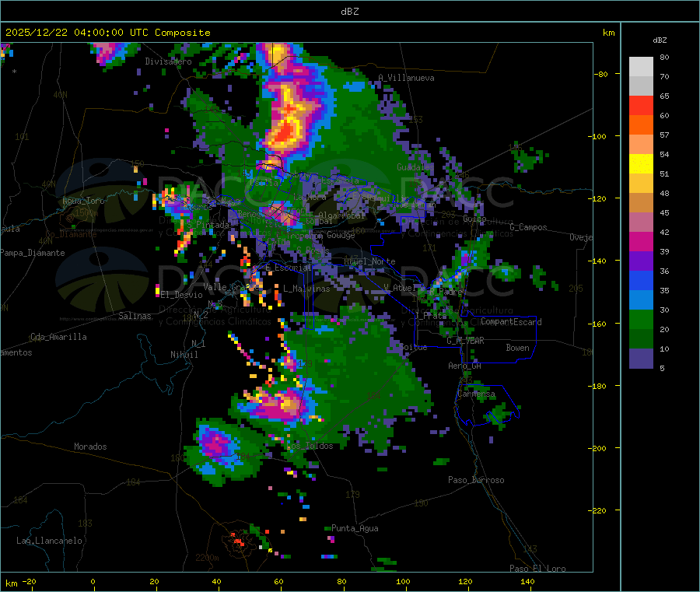The height and width of the screenshot is (592, 700).
Task: Click the Atuel_Norte map label
Action: click(x=369, y=261)
